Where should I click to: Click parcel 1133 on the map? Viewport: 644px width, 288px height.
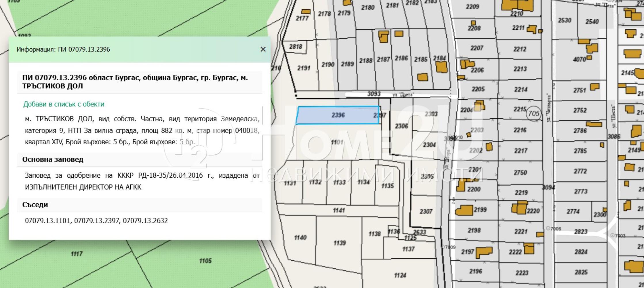tap(339, 183)
